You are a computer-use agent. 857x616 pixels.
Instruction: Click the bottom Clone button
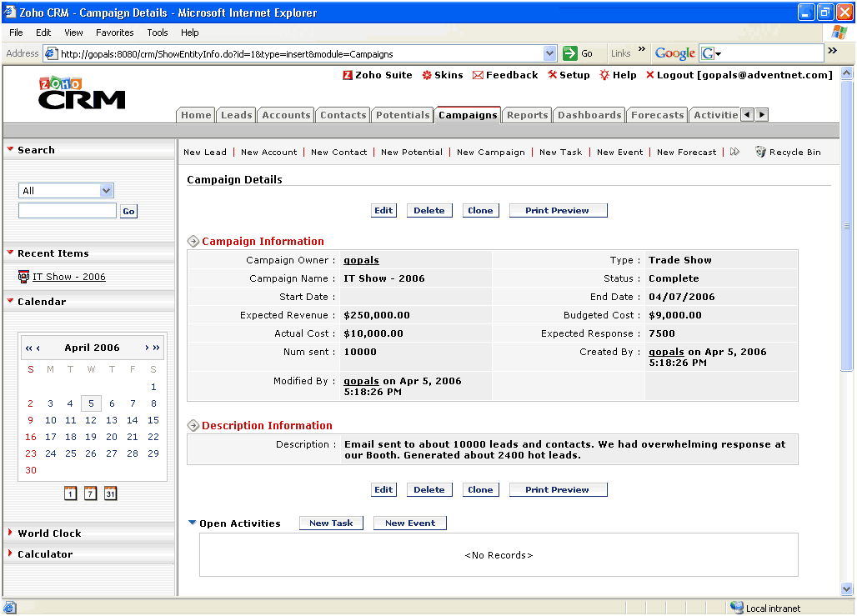point(480,490)
